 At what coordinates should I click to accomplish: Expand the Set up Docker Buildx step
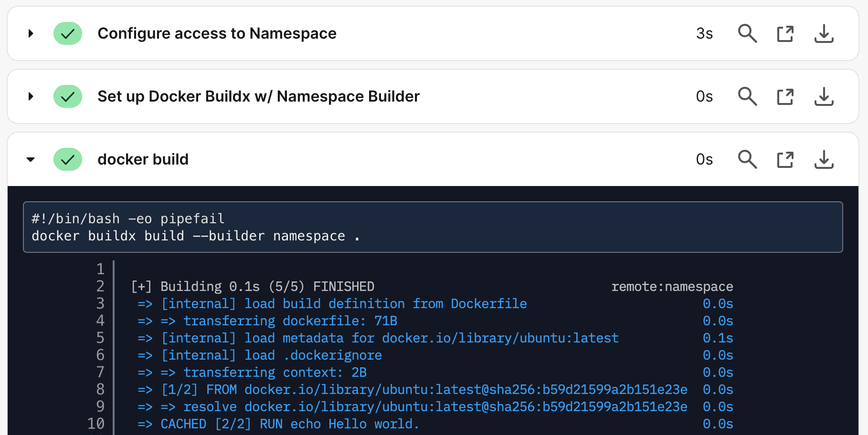(31, 96)
